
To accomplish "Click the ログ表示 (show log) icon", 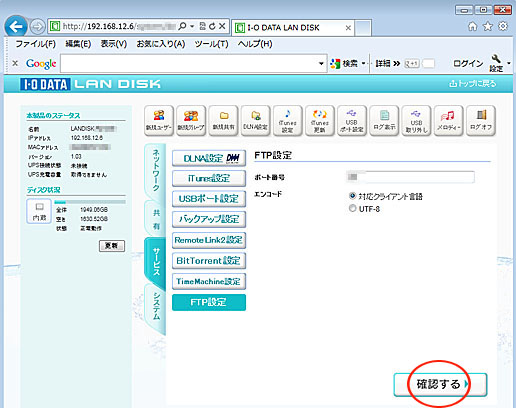I will (384, 121).
